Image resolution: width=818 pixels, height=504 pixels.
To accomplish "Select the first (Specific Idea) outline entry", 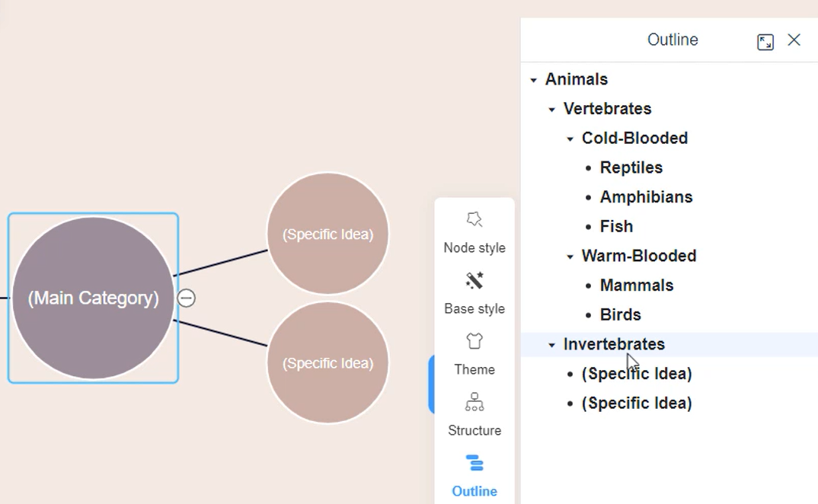I will point(637,373).
